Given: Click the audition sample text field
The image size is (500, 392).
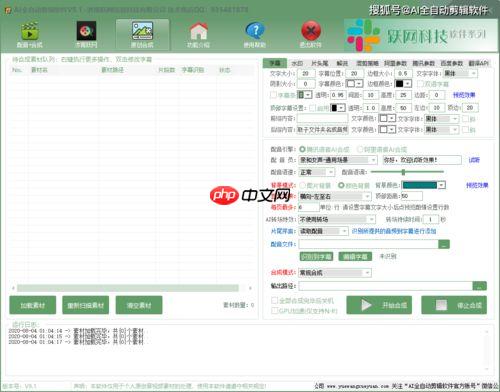Looking at the screenshot, I should click(422, 160).
